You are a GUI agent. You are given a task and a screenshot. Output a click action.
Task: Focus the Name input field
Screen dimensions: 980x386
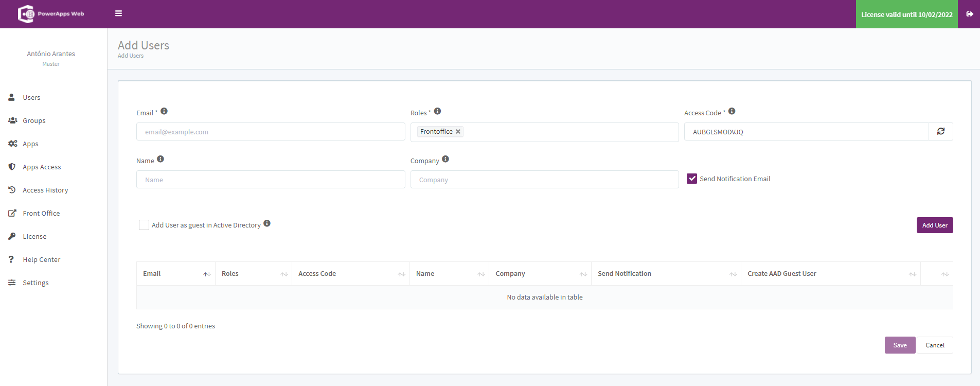click(x=271, y=180)
